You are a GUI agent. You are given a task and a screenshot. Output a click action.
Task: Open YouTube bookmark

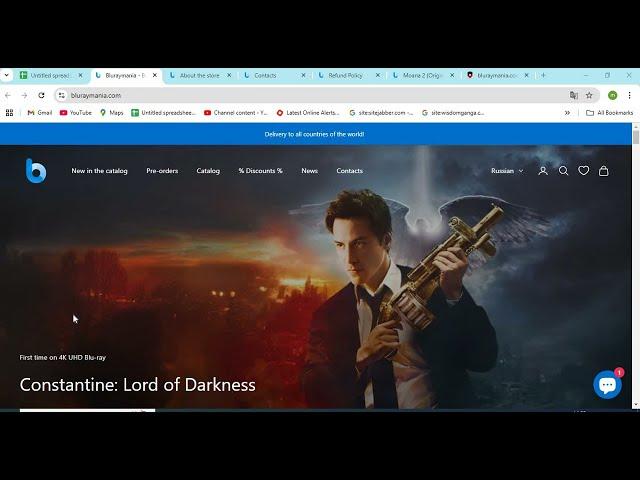tap(76, 113)
